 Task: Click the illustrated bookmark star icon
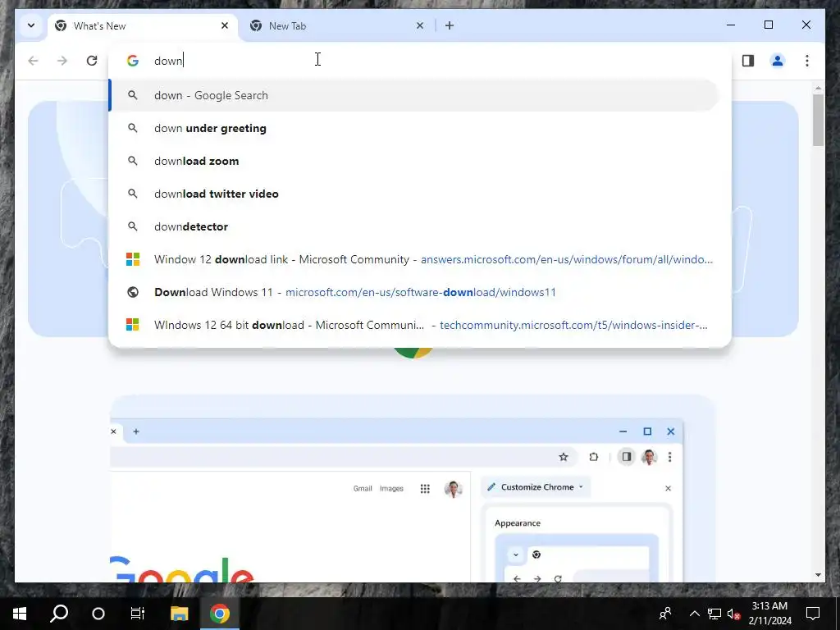coord(563,457)
